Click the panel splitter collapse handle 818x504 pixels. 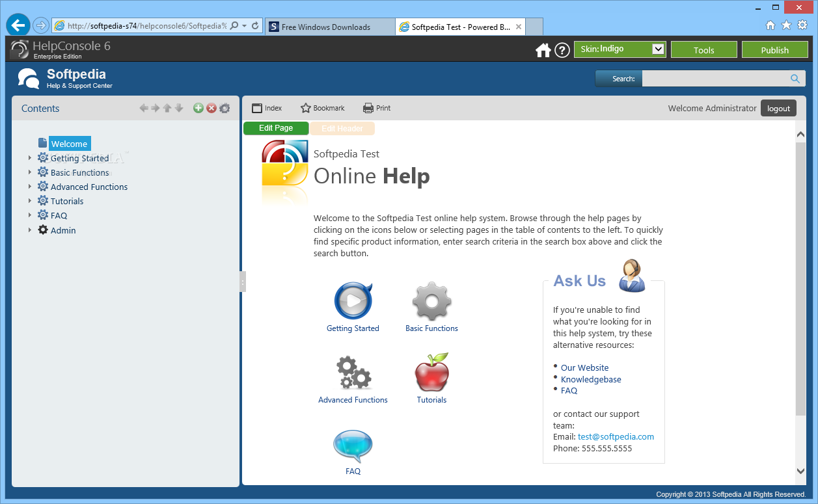(x=243, y=282)
